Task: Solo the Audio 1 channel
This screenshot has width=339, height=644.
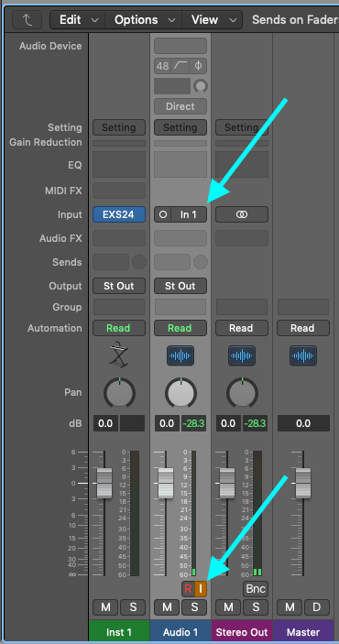Action: tap(194, 607)
